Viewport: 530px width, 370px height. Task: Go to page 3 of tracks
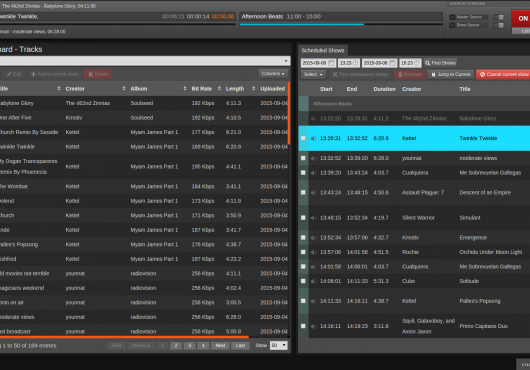pos(190,345)
